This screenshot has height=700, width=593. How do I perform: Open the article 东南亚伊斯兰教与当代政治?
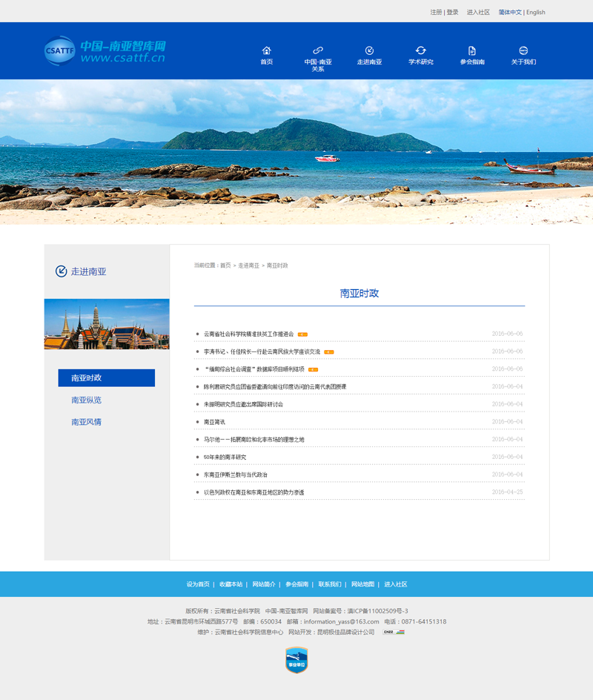point(236,475)
